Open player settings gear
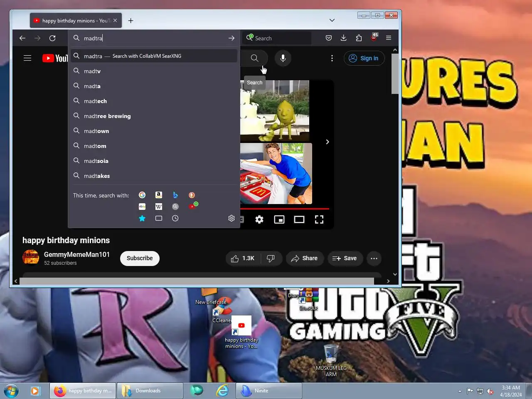 pos(259,219)
